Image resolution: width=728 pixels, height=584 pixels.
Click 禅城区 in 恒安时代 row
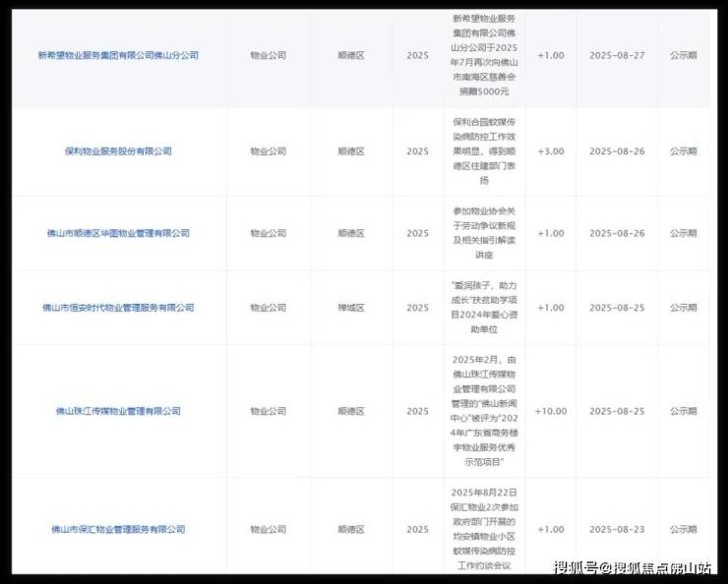pos(351,308)
